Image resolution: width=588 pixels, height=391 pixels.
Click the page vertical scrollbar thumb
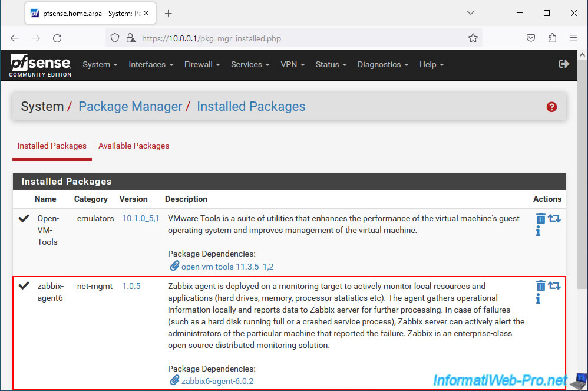(x=582, y=176)
